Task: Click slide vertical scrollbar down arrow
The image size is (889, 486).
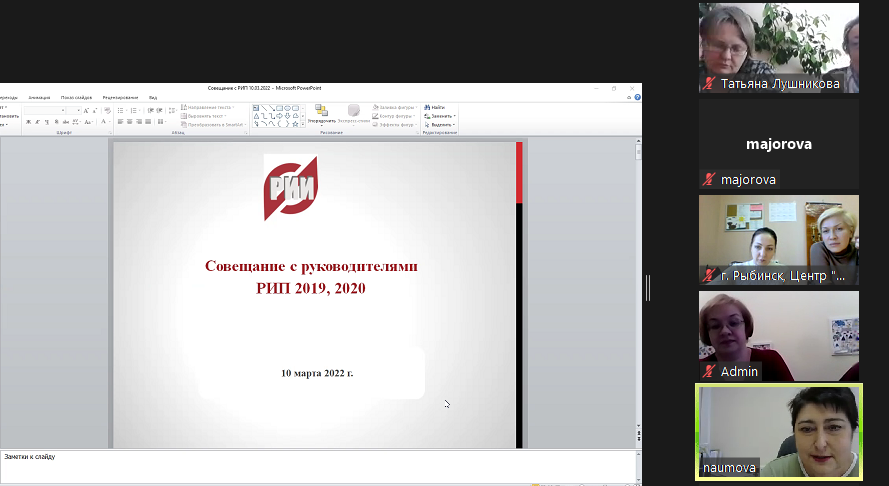Action: point(638,425)
